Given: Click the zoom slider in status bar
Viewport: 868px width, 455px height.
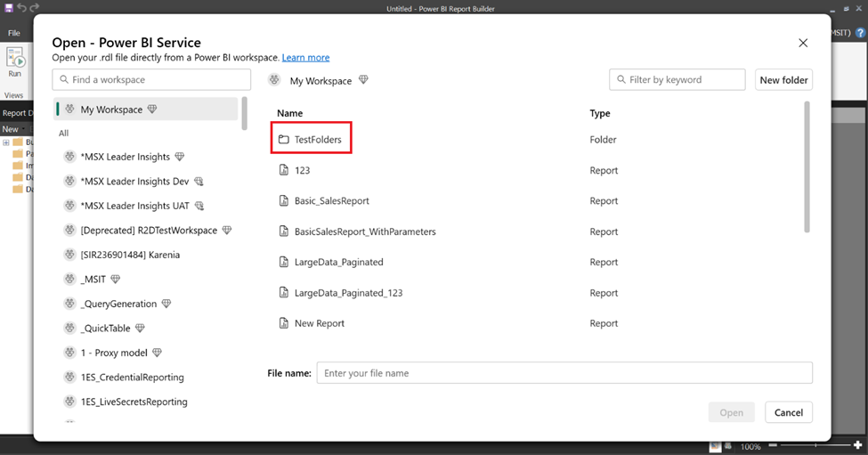Looking at the screenshot, I should point(815,445).
